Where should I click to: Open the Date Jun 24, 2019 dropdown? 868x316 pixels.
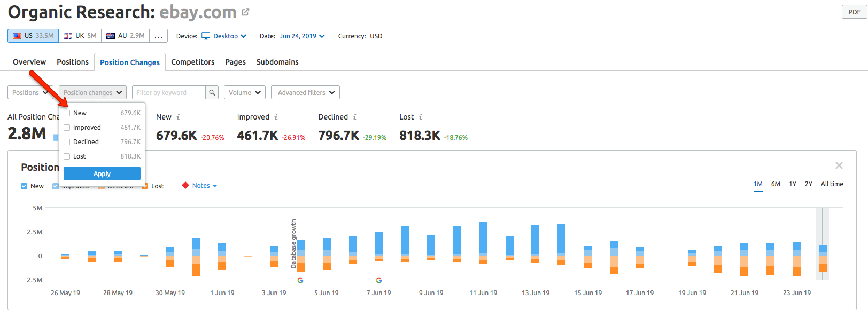[302, 36]
